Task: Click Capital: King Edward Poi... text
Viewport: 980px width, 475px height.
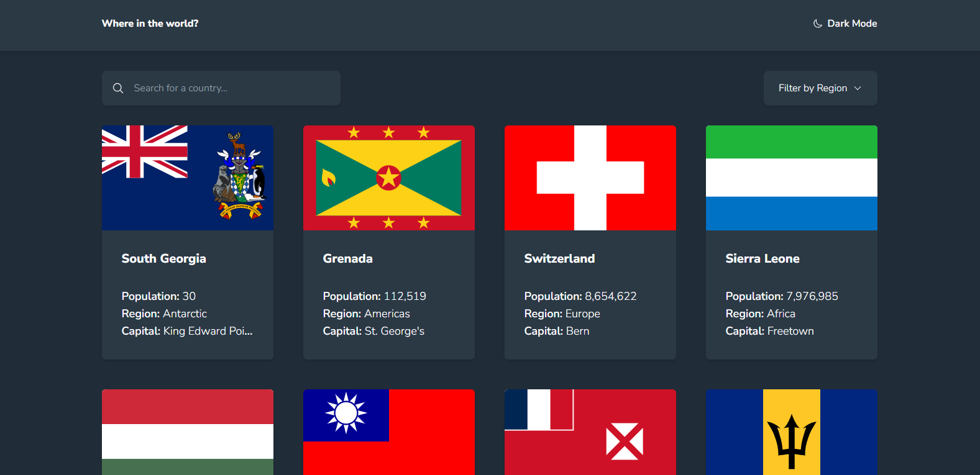Action: click(187, 331)
